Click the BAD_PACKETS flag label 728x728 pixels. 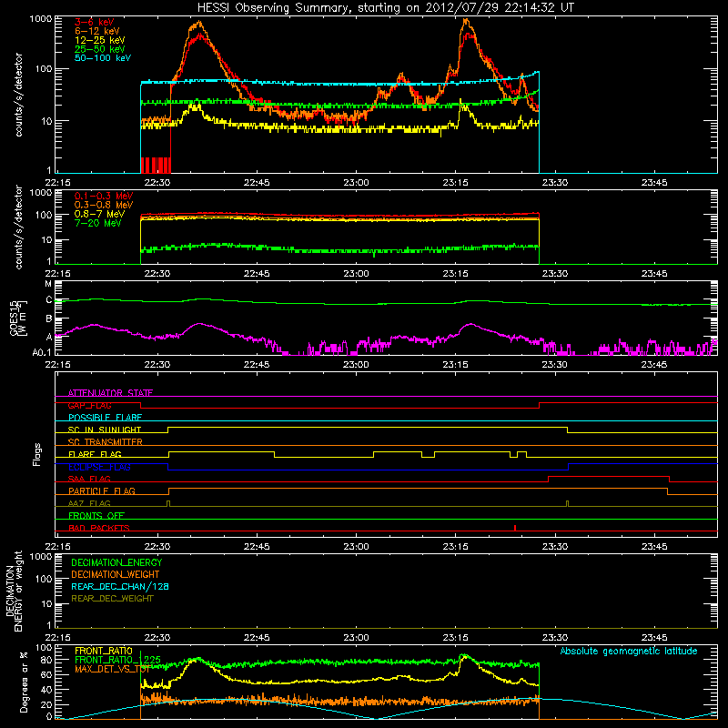click(x=99, y=528)
